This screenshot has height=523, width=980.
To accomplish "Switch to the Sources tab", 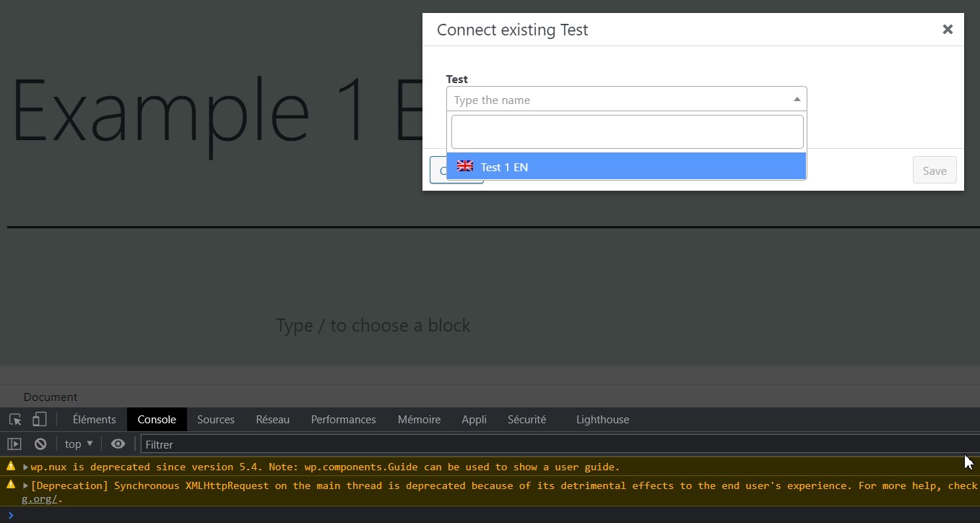I will (215, 420).
